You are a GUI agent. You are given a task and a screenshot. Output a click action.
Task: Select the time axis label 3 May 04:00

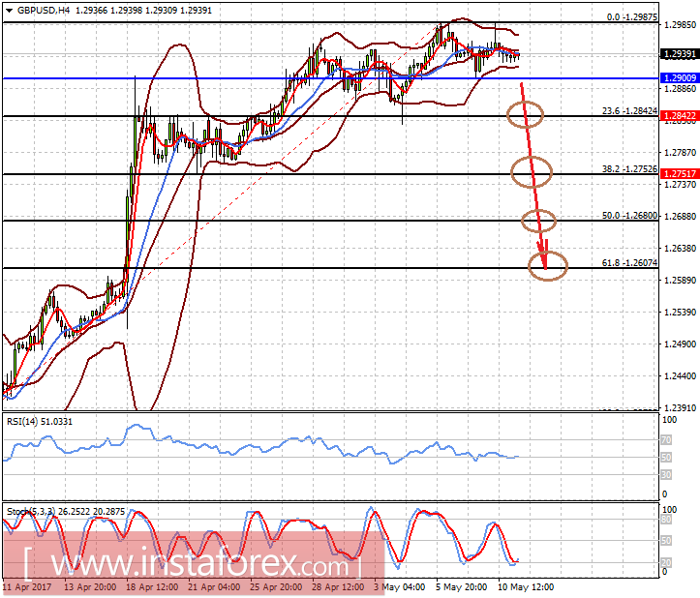tap(399, 586)
